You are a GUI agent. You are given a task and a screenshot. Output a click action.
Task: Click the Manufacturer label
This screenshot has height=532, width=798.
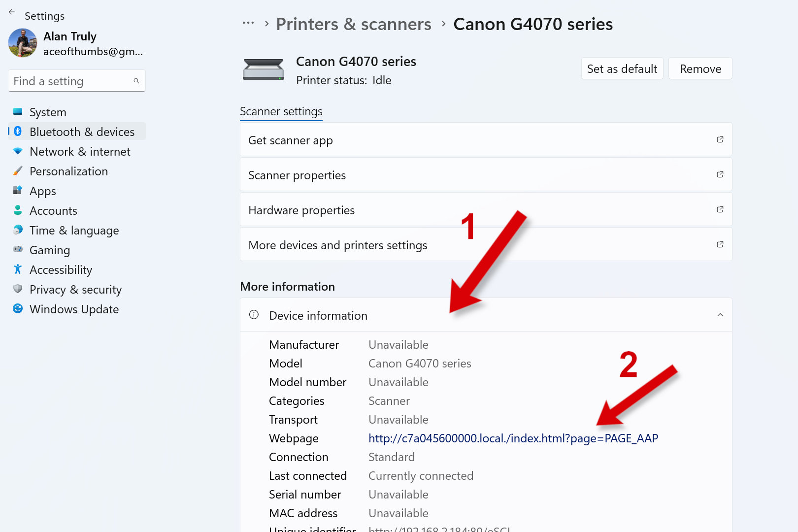click(x=304, y=345)
